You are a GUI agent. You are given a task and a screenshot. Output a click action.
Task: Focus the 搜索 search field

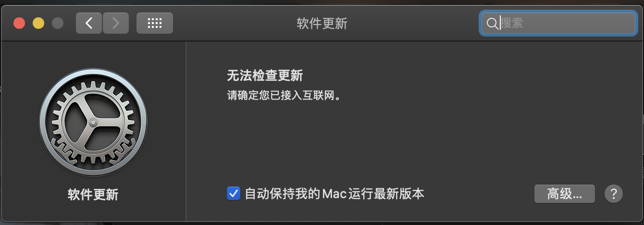[558, 23]
